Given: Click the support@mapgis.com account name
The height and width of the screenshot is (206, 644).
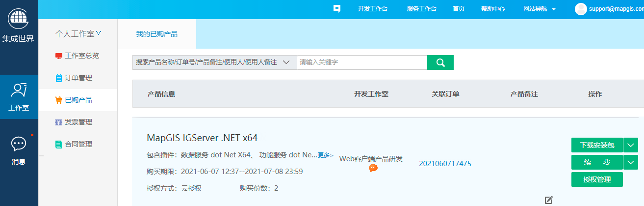Looking at the screenshot, I should (x=616, y=9).
